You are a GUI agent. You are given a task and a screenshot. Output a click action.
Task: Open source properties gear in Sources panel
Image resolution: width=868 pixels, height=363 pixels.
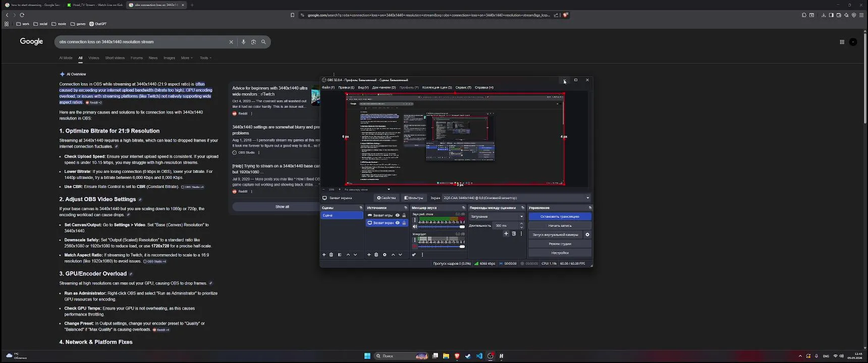click(x=385, y=255)
